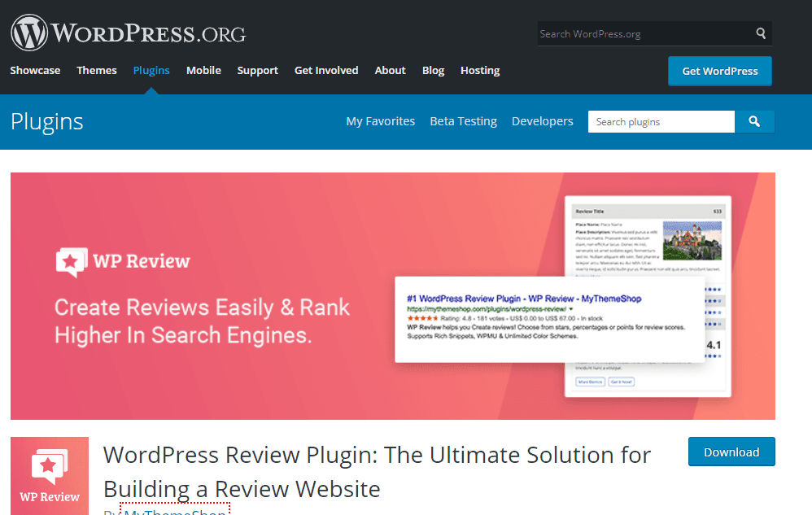Select the Themes menu item

pyautogui.click(x=96, y=71)
